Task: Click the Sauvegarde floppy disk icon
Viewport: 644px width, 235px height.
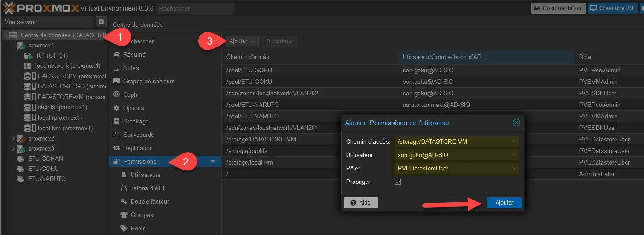Action: 116,135
